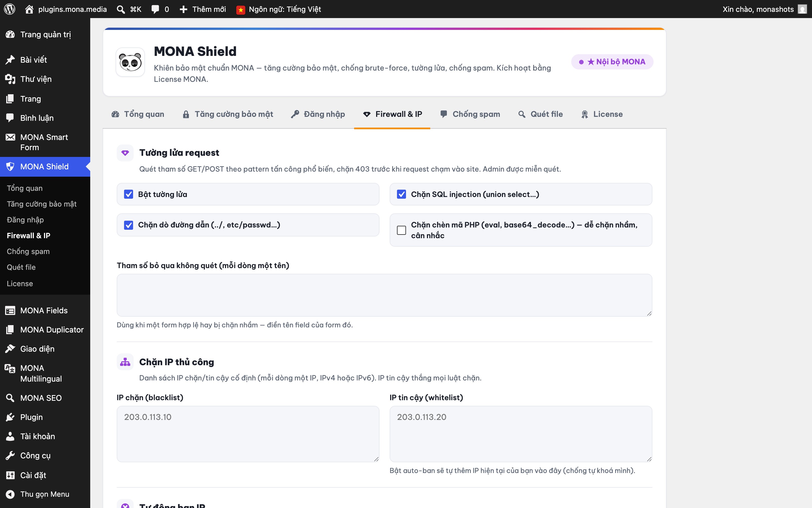Click the MONA Fields icon

(x=10, y=311)
